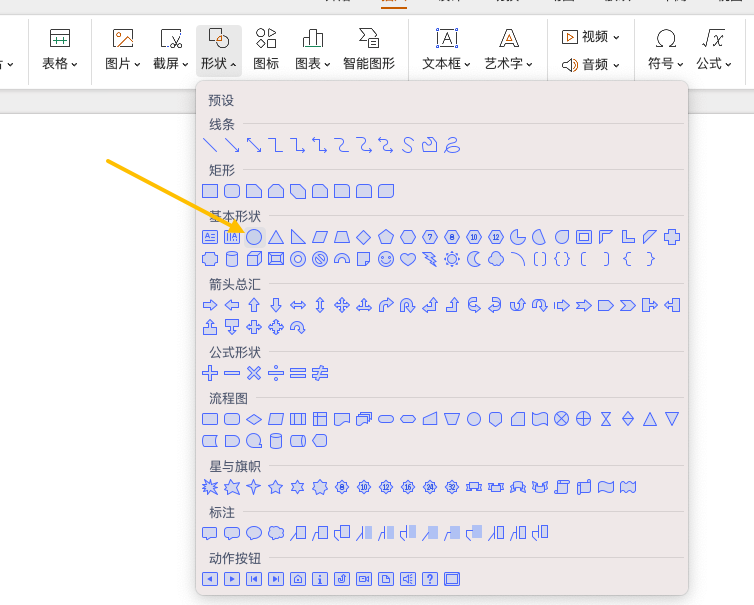Insert the Help question-mark action button
Screen dimensions: 754x605
pos(430,579)
